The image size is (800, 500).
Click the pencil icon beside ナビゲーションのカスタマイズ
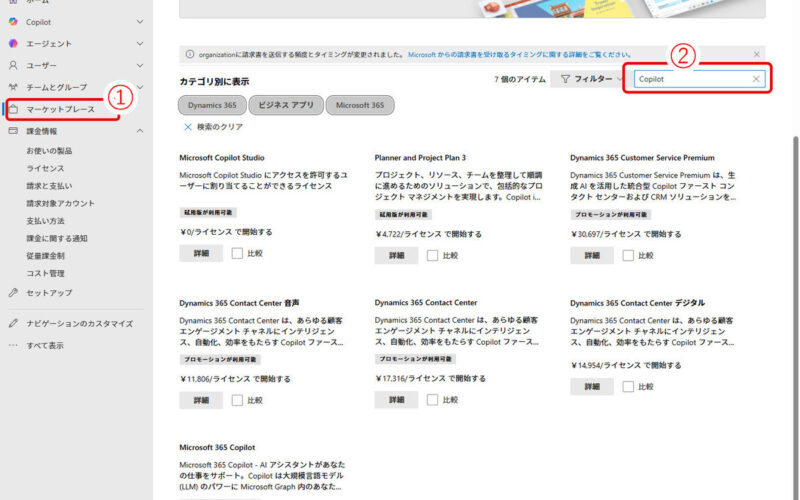[13, 323]
